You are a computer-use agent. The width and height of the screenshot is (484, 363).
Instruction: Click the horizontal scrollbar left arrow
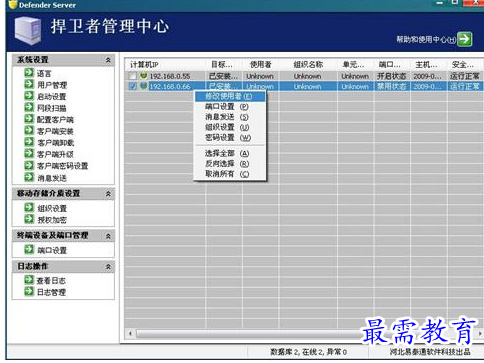point(130,333)
